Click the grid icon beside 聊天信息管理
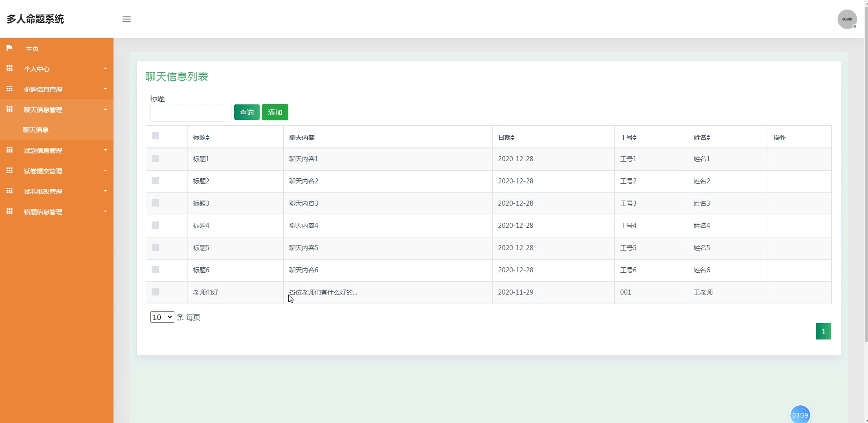The height and width of the screenshot is (423, 868). click(9, 109)
